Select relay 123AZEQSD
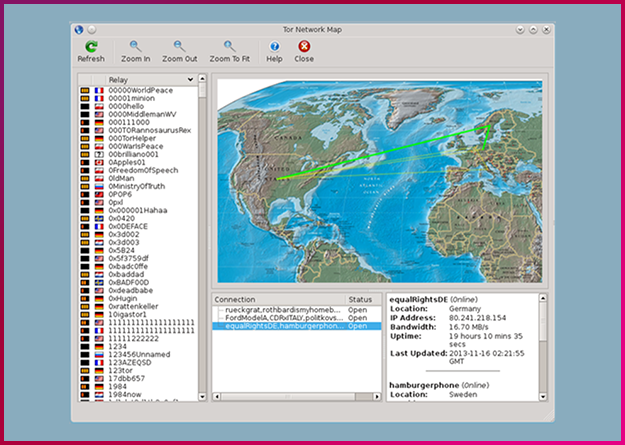 coord(130,362)
